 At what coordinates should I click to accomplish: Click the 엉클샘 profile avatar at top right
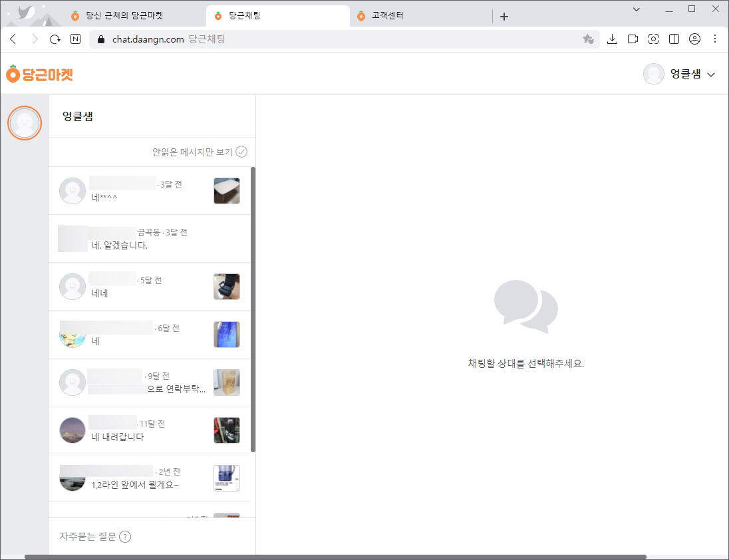pos(653,74)
